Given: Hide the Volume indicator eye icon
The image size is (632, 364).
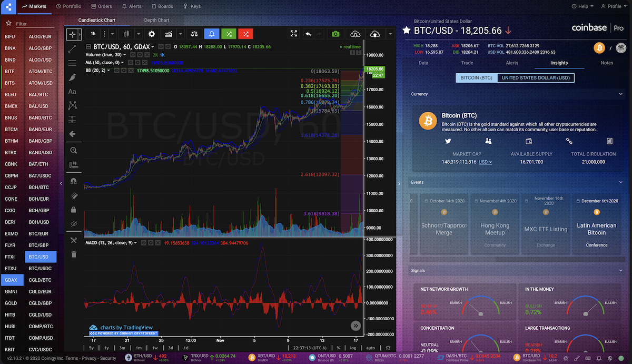Looking at the screenshot, I should tap(133, 55).
